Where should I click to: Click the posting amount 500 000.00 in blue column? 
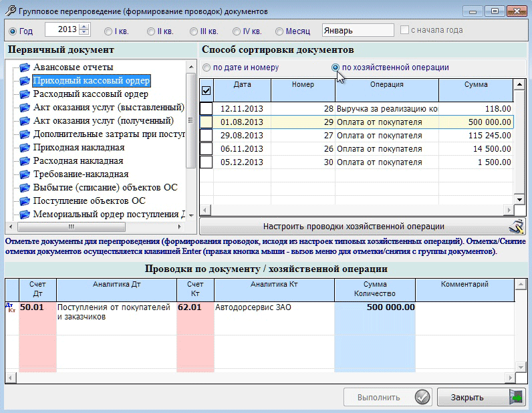(375, 318)
